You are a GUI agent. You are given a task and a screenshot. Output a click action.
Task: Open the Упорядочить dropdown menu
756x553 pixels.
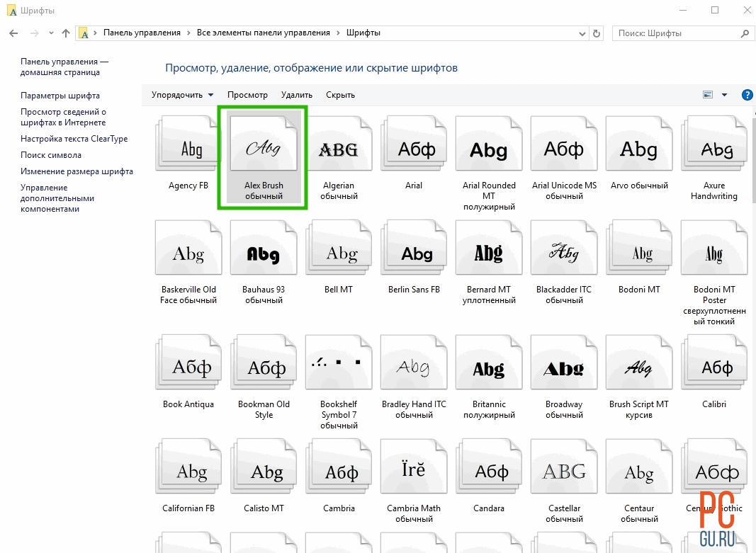(x=182, y=95)
